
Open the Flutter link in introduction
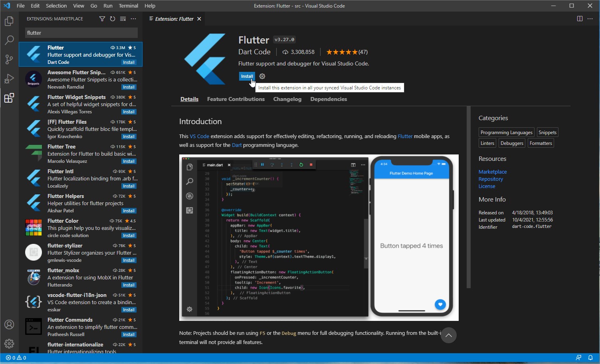tap(405, 136)
